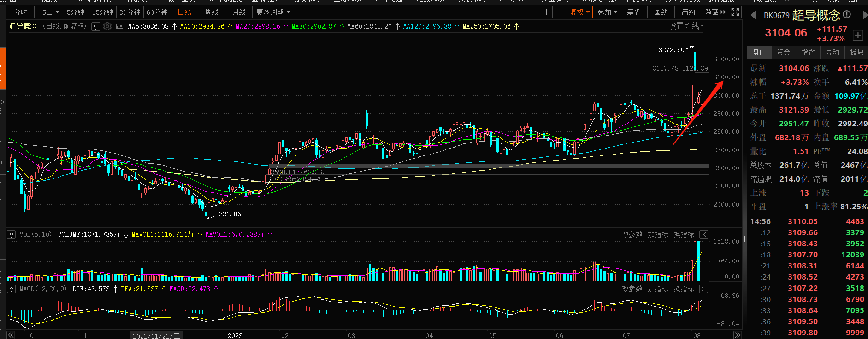Zoom out the chart with minus button

pos(559,12)
